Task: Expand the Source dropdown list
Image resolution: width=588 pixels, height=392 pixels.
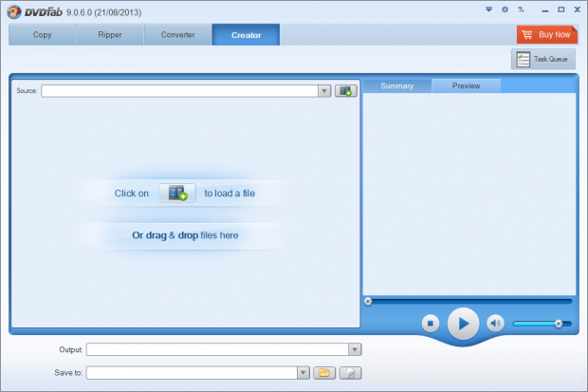Action: pyautogui.click(x=323, y=91)
